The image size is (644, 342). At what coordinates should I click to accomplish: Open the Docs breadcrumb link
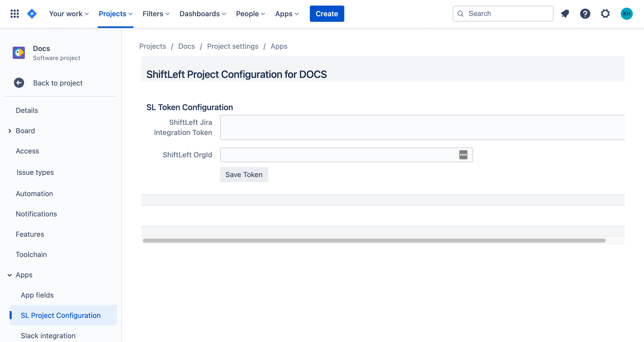pyautogui.click(x=186, y=46)
